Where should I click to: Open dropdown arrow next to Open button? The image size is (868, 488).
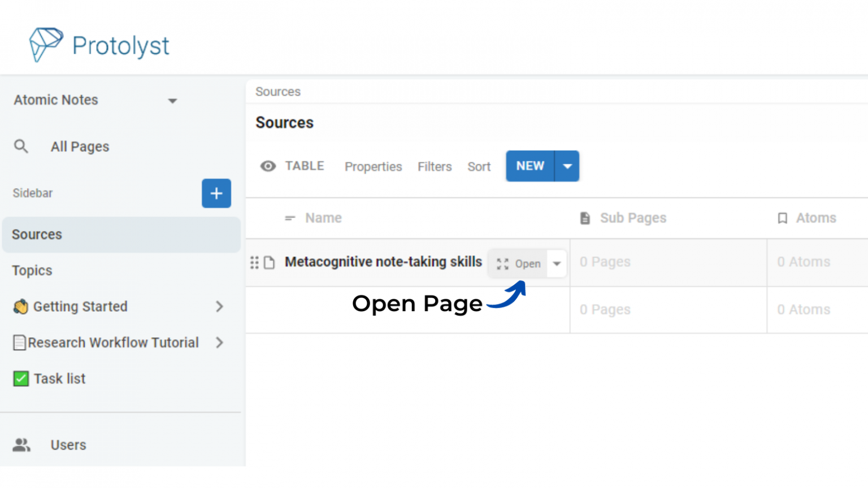pyautogui.click(x=557, y=264)
